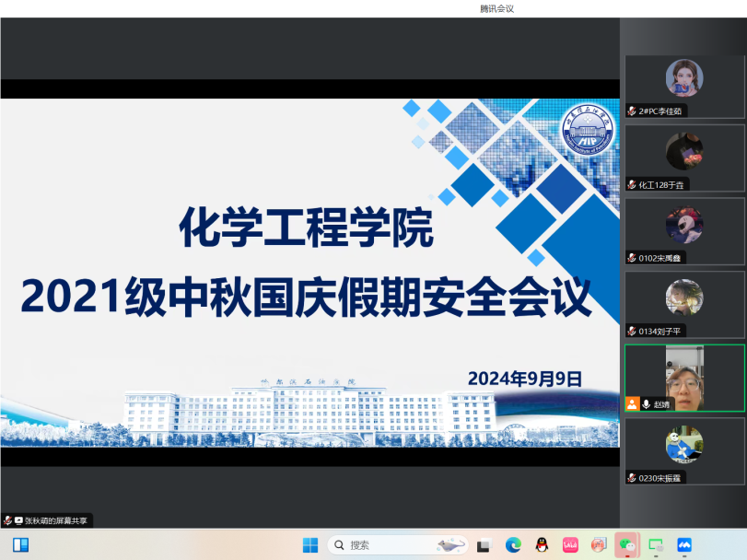This screenshot has width=747, height=560.
Task: Select participant tile 化工128于垚
Action: coord(684,157)
